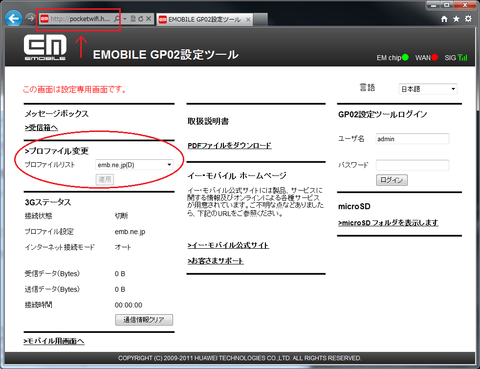The width and height of the screenshot is (480, 369).
Task: Minimize the browser window
Action: 434,5
